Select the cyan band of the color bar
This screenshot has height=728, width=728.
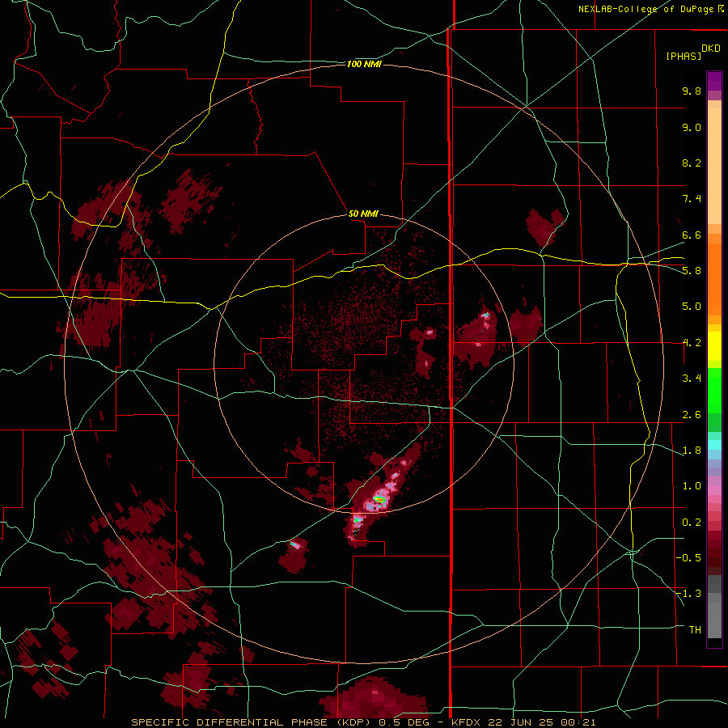(714, 445)
